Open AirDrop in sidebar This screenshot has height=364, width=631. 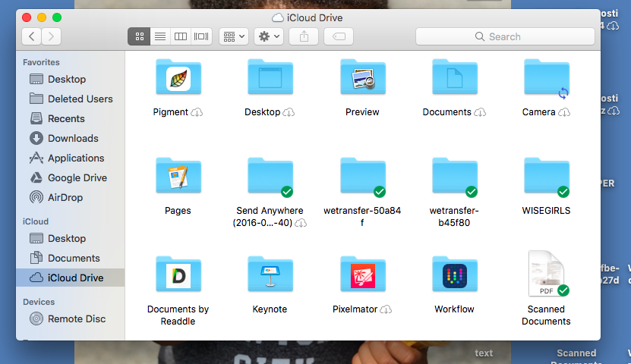coord(71,197)
